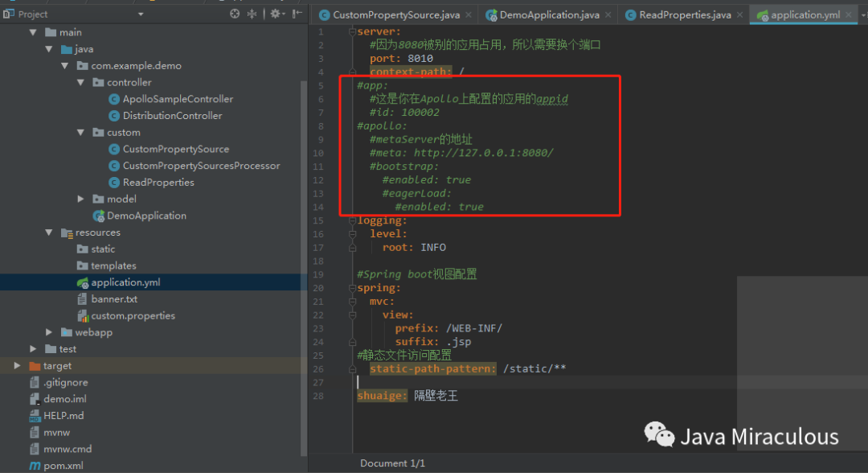Click the controller package folder icon
Screen dimensions: 868x473
[99, 82]
